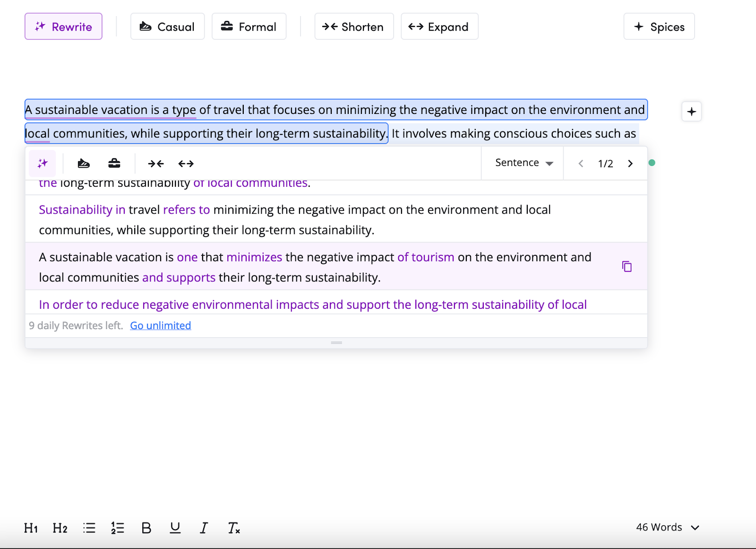Viewport: 756px width, 549px height.
Task: Clear text formatting
Action: coord(234,528)
